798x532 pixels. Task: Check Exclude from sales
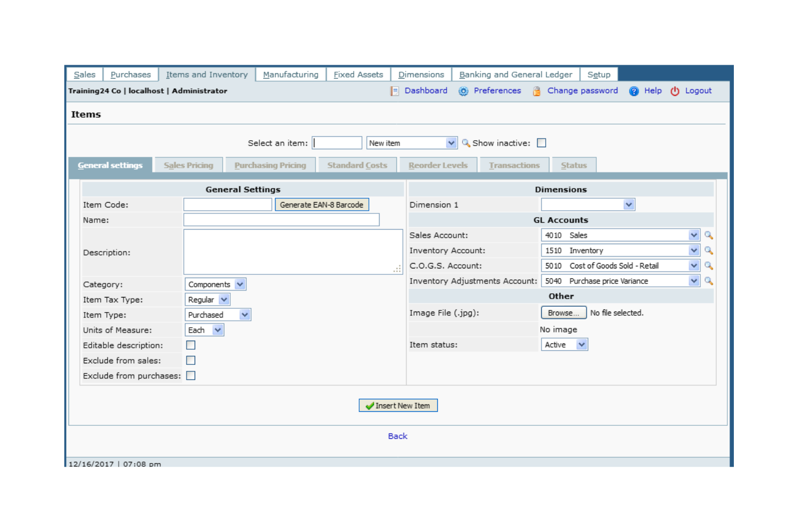pos(190,360)
